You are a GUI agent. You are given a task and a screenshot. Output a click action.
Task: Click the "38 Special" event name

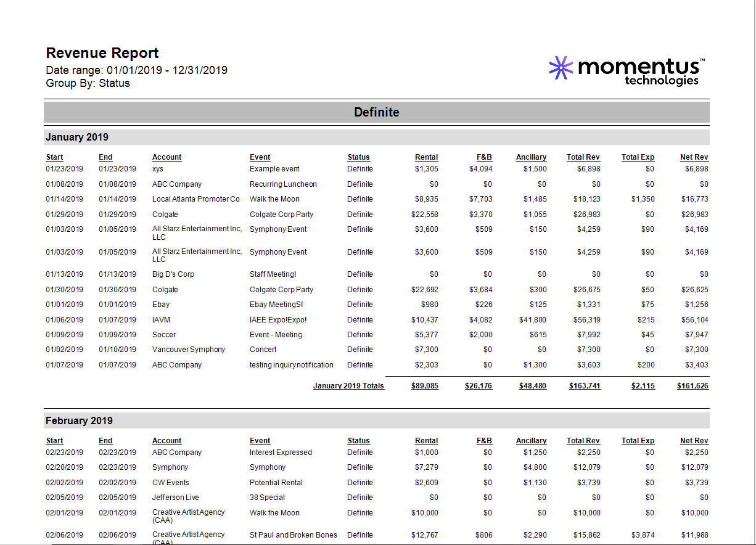click(268, 498)
